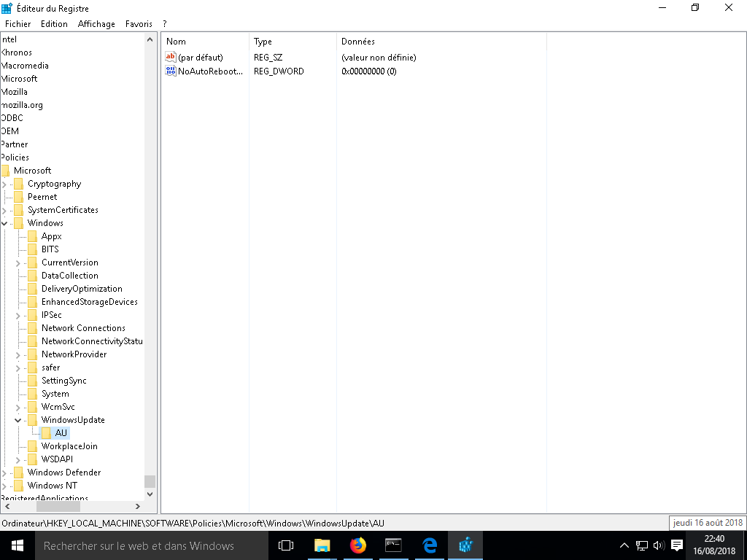Select the Partner key
This screenshot has width=747, height=560.
coord(15,144)
